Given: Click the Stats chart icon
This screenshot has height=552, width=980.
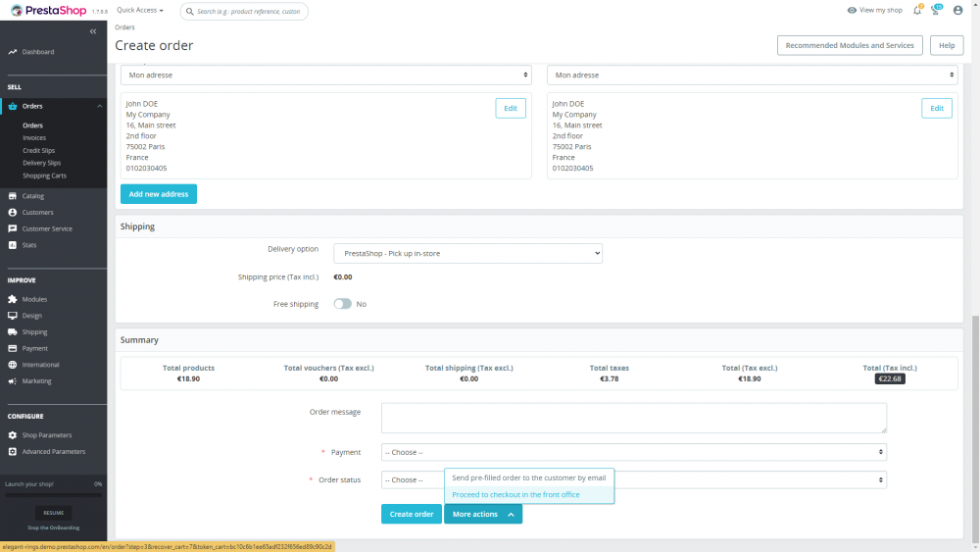Looking at the screenshot, I should pos(13,245).
